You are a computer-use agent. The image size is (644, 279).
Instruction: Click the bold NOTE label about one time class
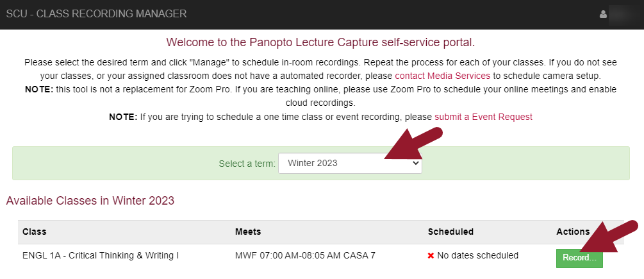coord(123,117)
